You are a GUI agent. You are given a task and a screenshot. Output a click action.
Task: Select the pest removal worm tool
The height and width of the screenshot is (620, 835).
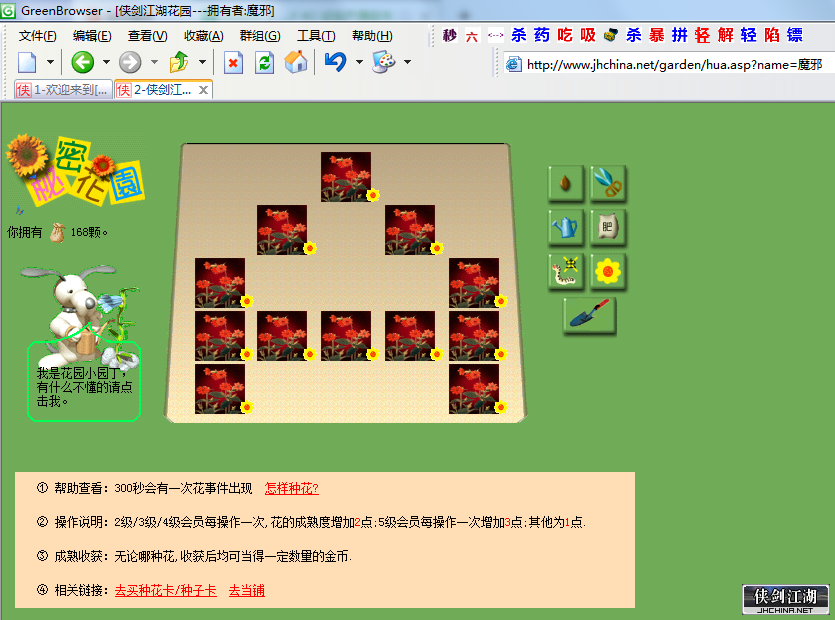click(566, 272)
